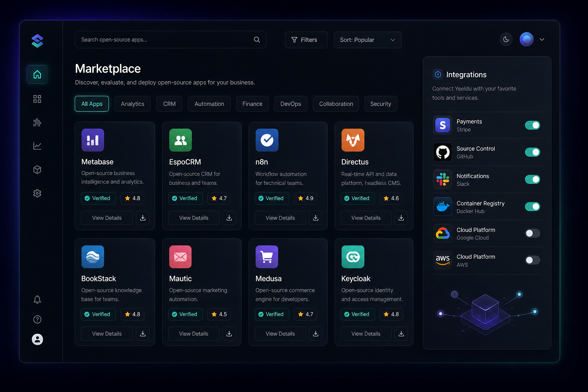Click the blue account avatar
This screenshot has height=392, width=588.
526,39
